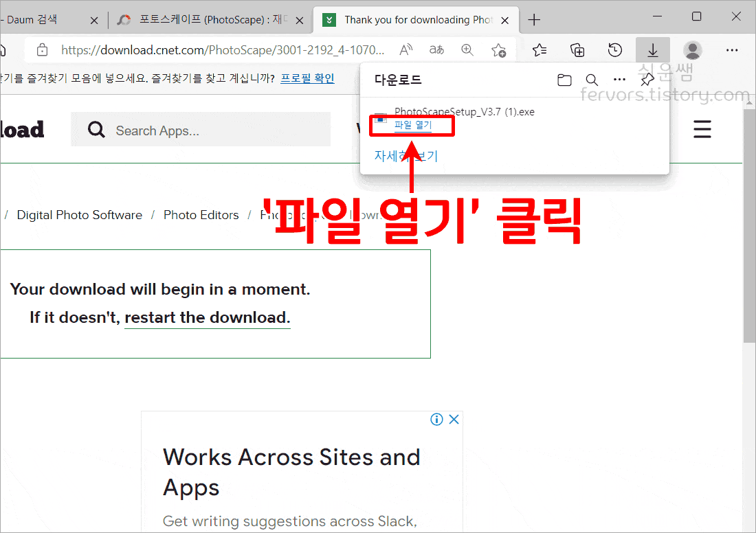Click the ad info icon
Image resolution: width=756 pixels, height=533 pixels.
(436, 419)
